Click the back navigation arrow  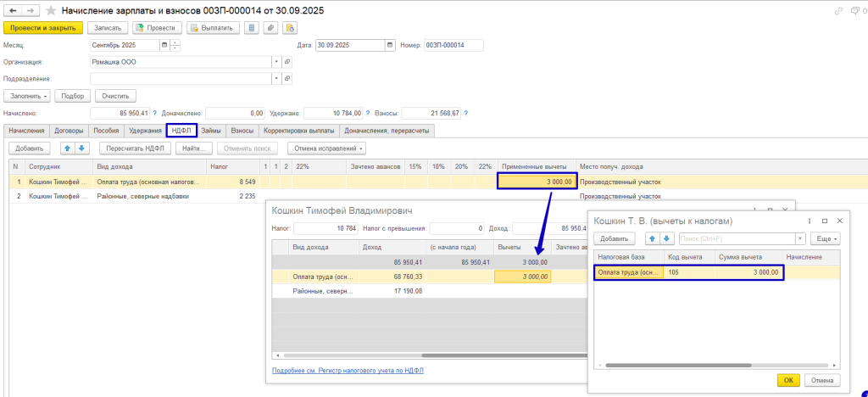point(12,10)
